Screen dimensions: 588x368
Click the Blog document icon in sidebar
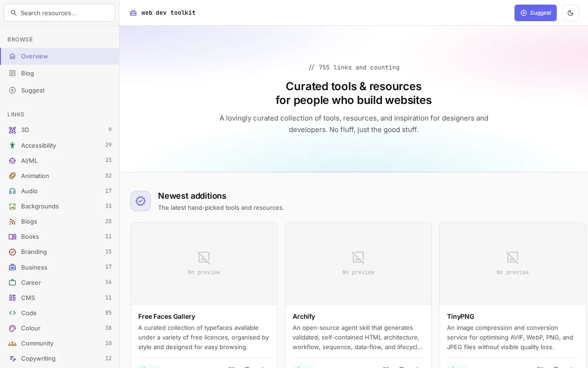click(12, 73)
